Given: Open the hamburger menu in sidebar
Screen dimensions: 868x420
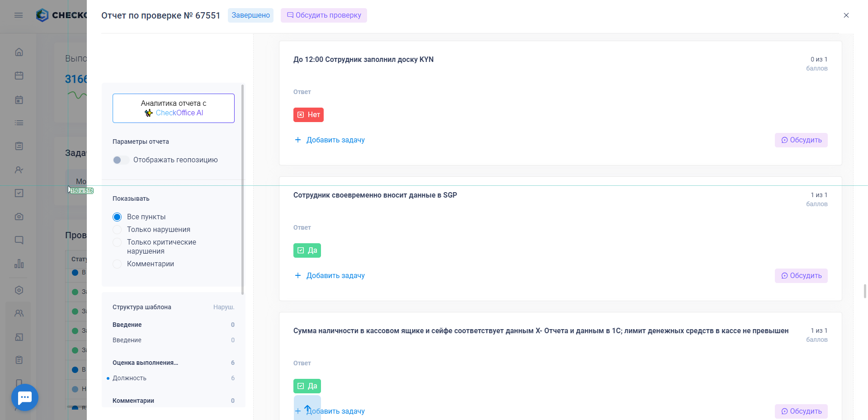Looking at the screenshot, I should point(19,15).
